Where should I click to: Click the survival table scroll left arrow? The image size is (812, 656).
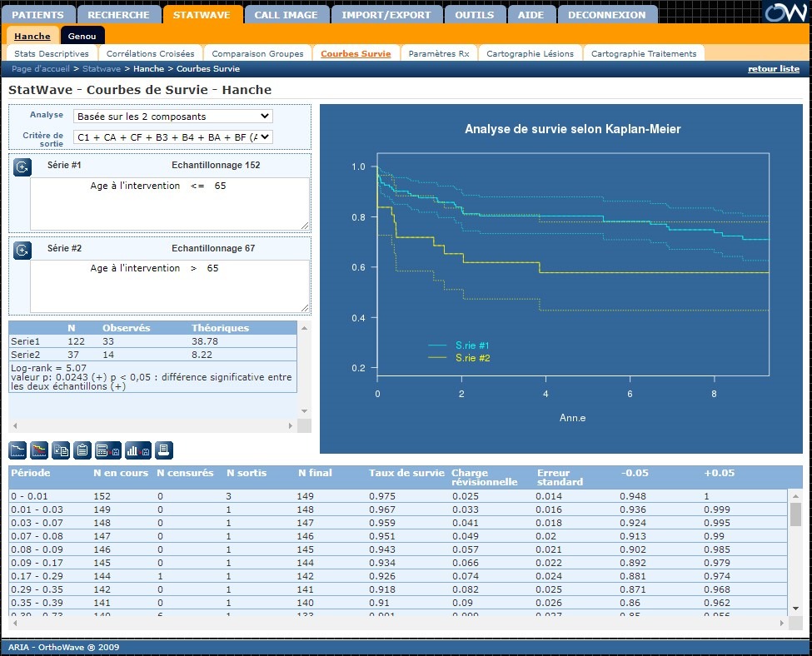pyautogui.click(x=15, y=623)
